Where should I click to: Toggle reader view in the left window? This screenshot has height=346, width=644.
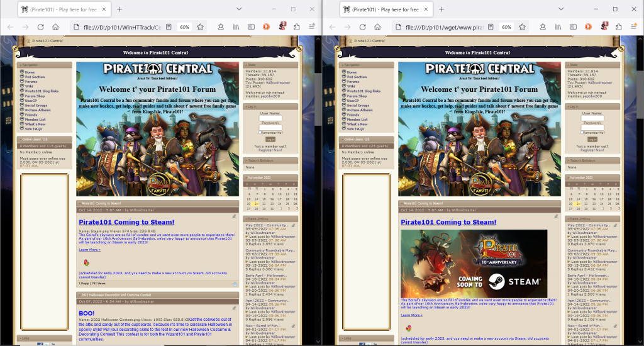click(169, 27)
